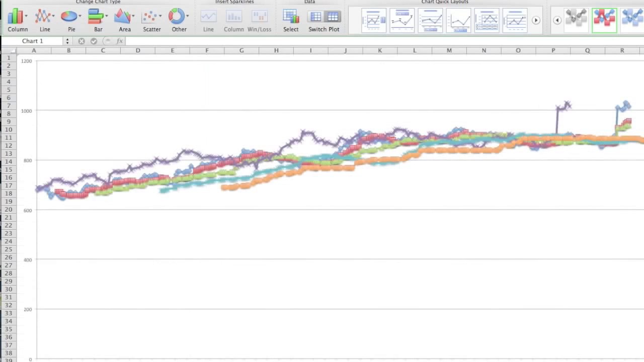This screenshot has width=644, height=362.
Task: Show previous chart styles arrow
Action: (557, 21)
